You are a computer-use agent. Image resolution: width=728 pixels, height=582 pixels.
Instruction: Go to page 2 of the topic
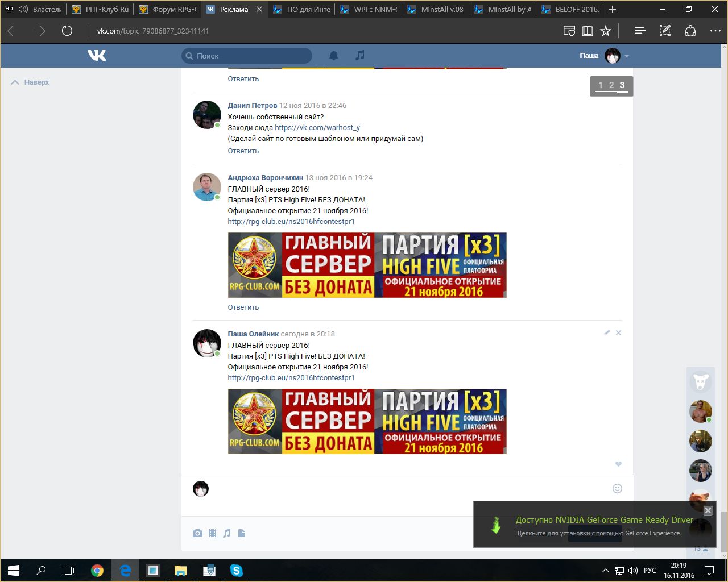click(611, 85)
